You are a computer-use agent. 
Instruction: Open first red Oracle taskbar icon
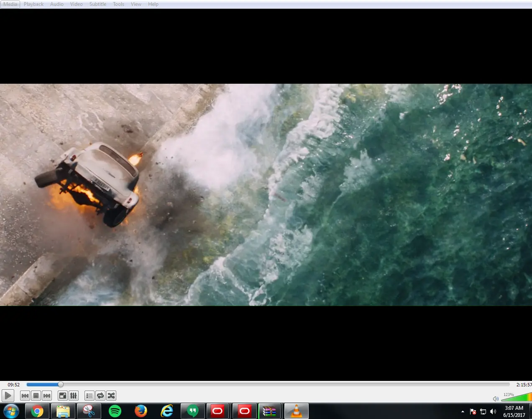pos(218,411)
